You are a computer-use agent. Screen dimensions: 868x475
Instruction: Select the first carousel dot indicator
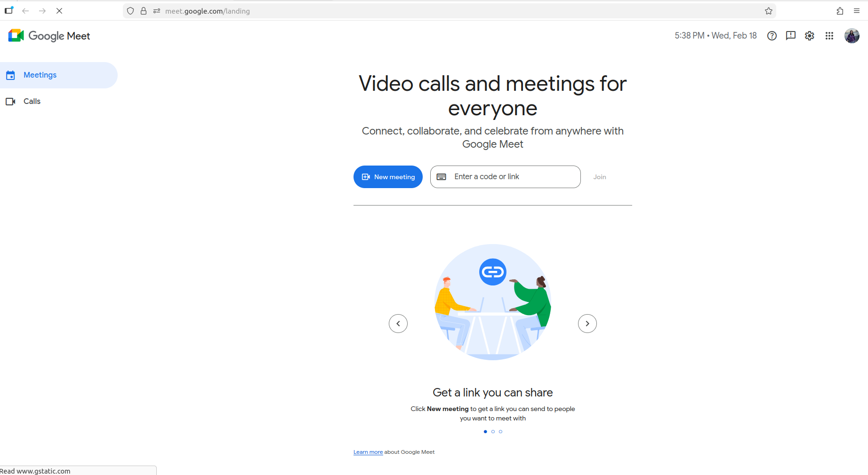click(485, 431)
